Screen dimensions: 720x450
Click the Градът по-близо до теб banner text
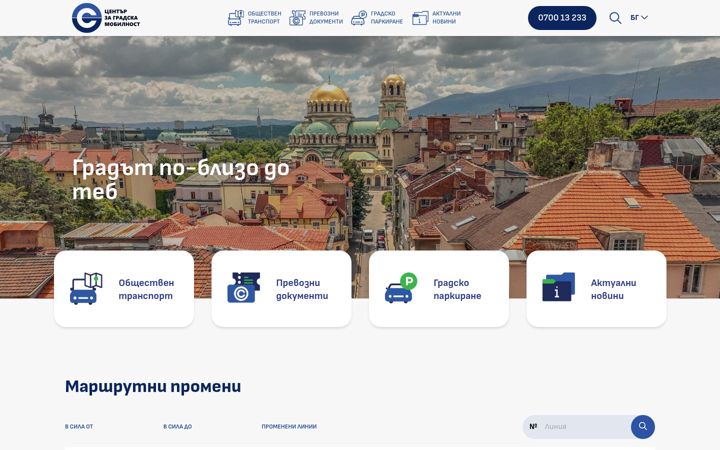click(181, 180)
